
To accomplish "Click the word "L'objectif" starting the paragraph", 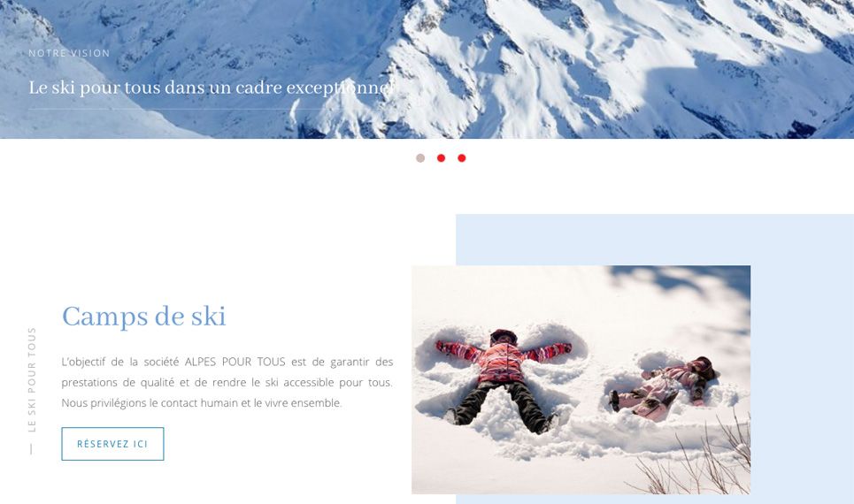I will [83, 362].
